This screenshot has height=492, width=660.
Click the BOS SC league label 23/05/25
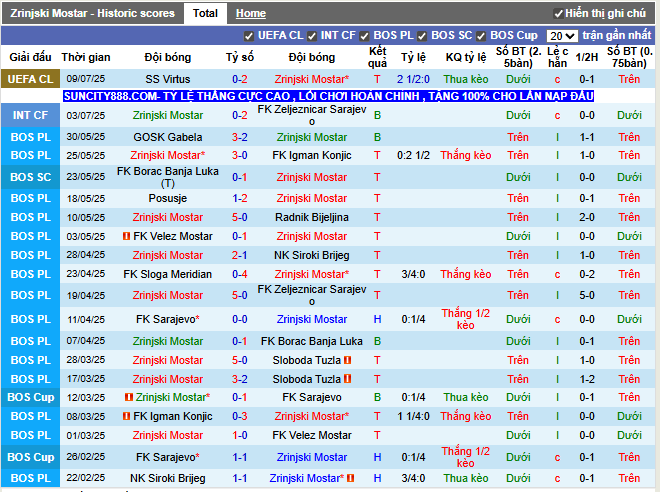(x=30, y=177)
